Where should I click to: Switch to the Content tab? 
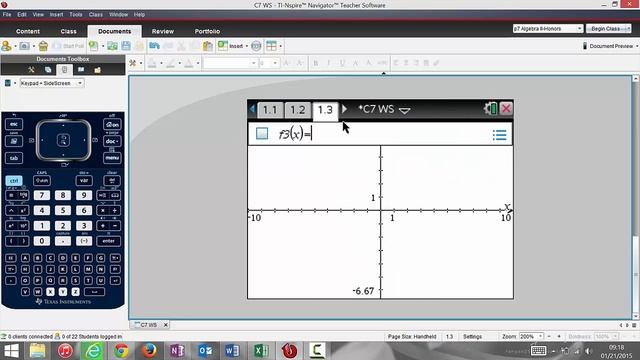28,31
